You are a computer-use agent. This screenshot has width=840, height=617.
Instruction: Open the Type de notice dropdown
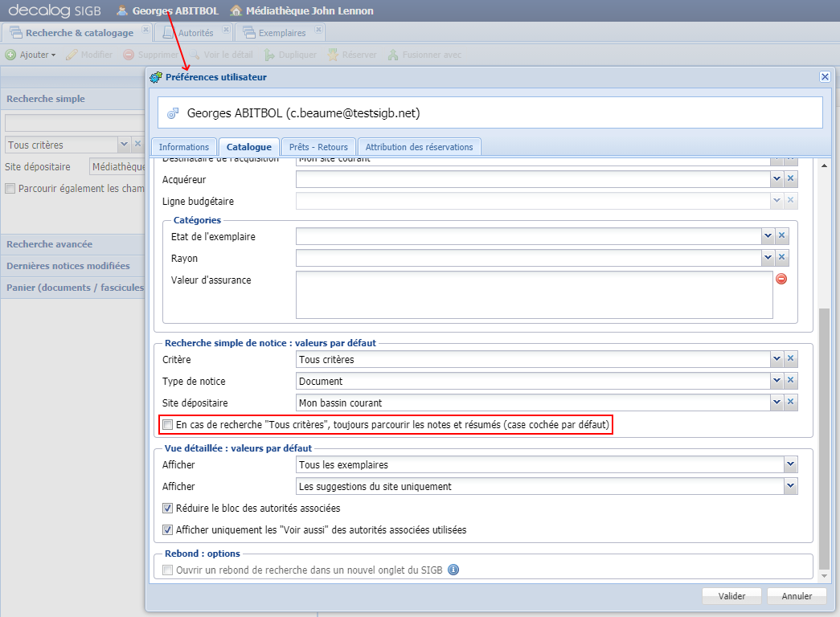(776, 381)
